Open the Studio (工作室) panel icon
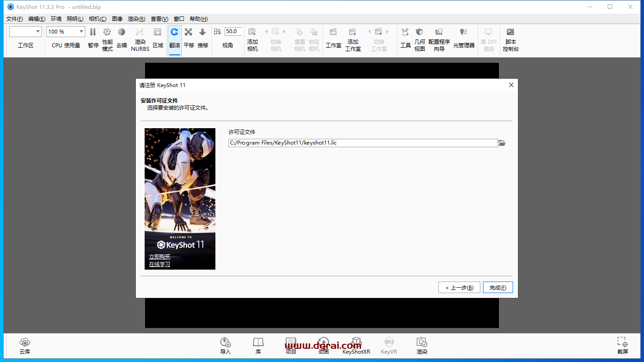The width and height of the screenshot is (644, 362). 333,32
